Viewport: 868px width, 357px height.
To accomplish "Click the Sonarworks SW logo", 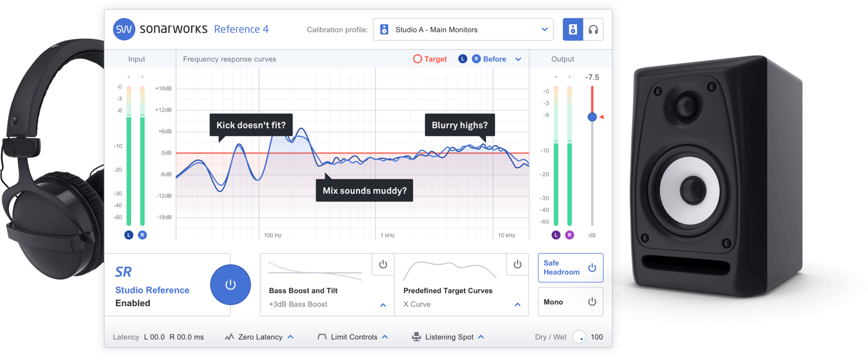I will pos(124,29).
